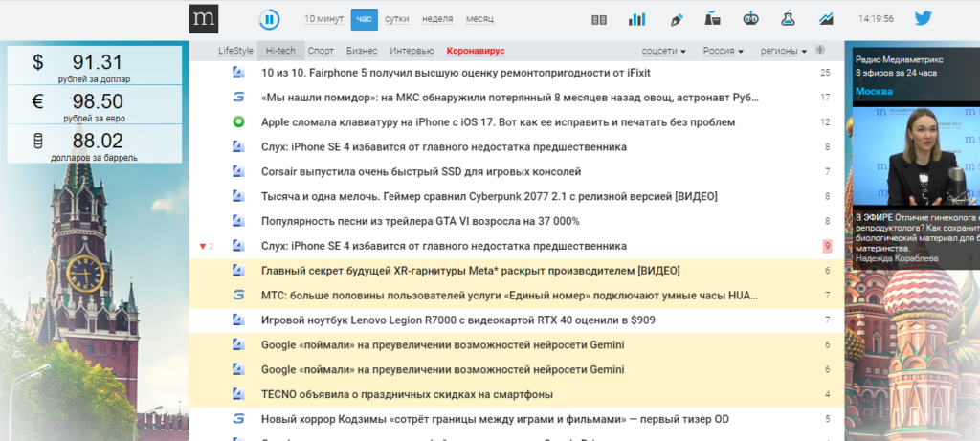This screenshot has width=980, height=441.
Task: Click source icon of TECNO discounts row
Action: pyautogui.click(x=238, y=395)
